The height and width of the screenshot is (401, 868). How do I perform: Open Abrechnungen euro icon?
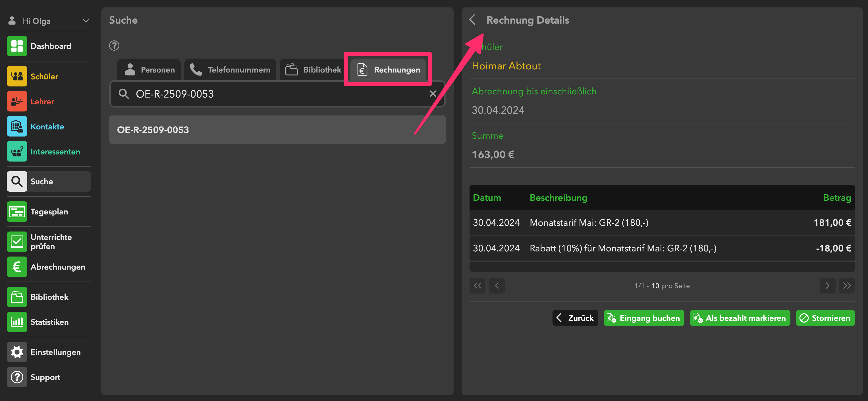pos(17,267)
